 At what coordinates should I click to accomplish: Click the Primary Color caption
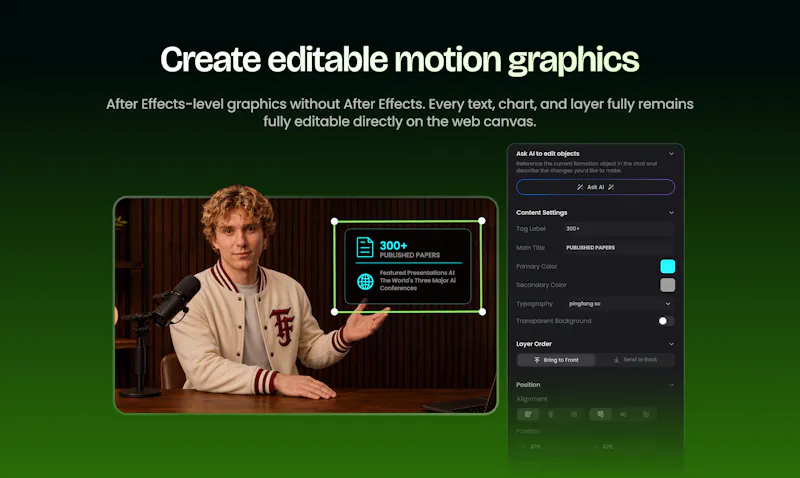coord(537,266)
